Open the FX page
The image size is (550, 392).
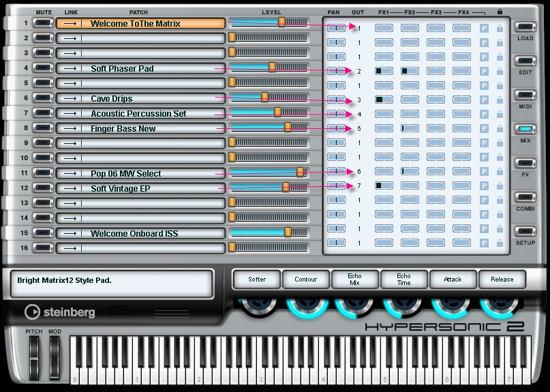point(525,164)
